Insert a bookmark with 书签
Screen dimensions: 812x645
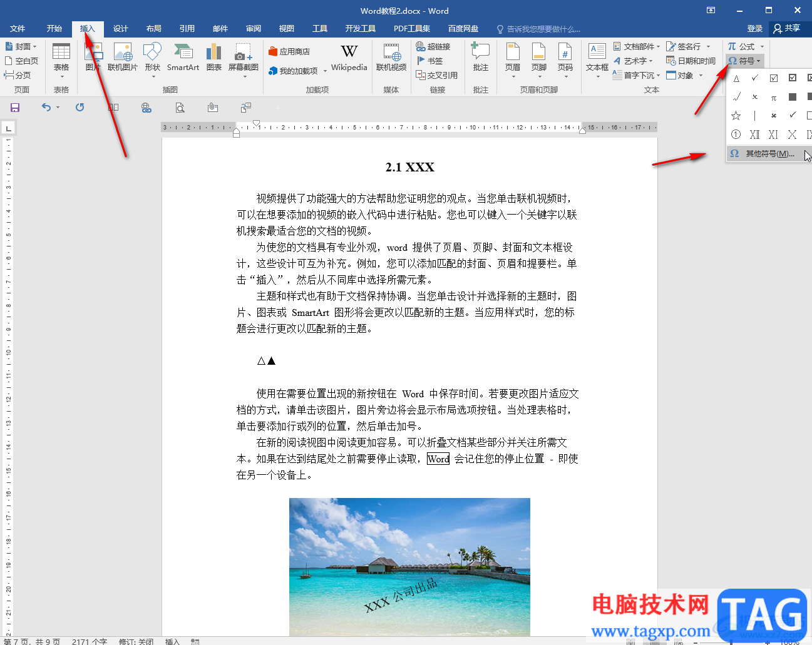tap(430, 61)
